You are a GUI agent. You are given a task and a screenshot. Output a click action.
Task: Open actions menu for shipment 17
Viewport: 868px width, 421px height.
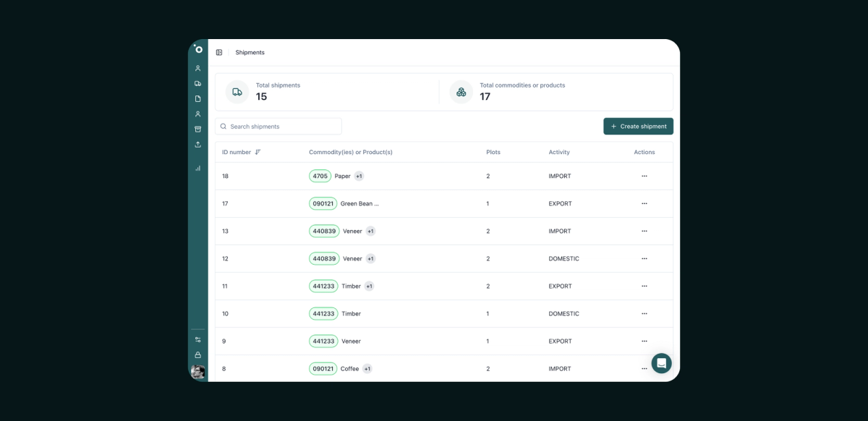click(644, 203)
